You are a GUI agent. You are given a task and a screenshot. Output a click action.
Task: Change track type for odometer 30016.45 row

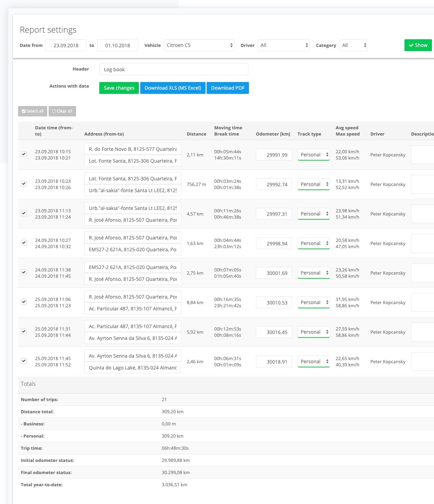pyautogui.click(x=314, y=332)
